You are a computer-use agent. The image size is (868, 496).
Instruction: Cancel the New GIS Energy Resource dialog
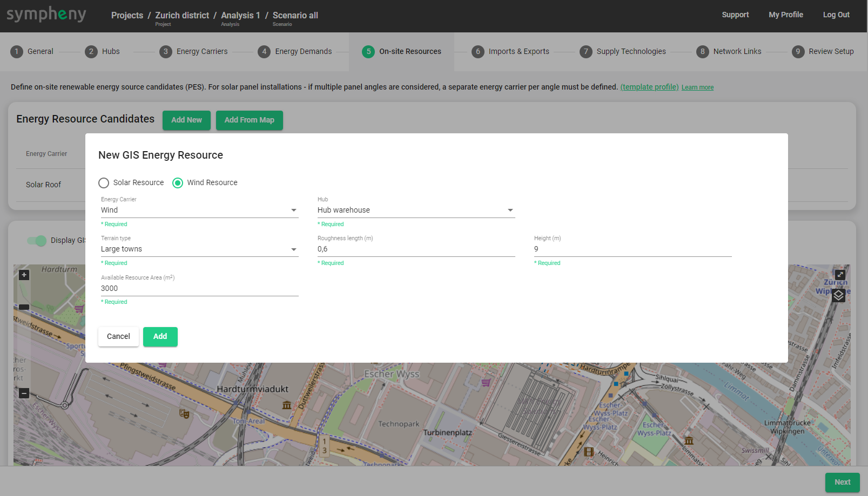click(x=118, y=336)
